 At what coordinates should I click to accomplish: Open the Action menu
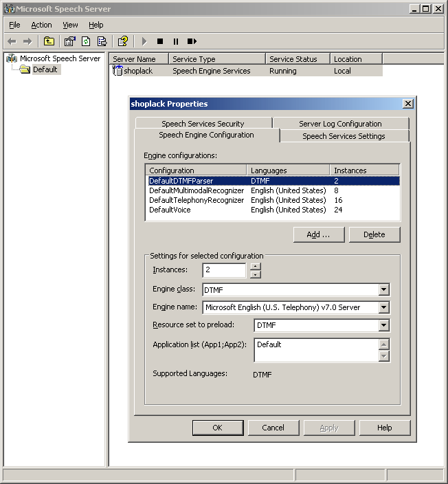(41, 25)
